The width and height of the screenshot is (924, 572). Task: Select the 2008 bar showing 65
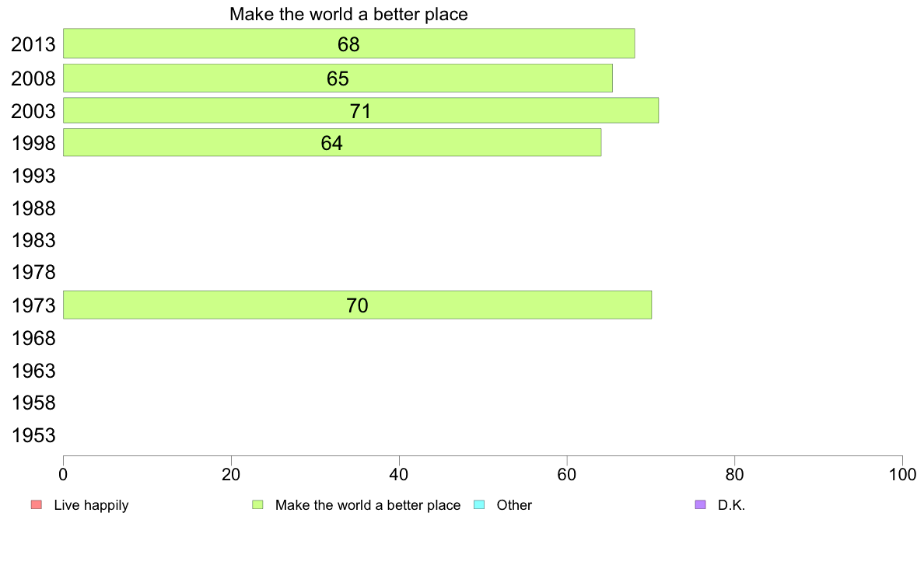[x=338, y=78]
